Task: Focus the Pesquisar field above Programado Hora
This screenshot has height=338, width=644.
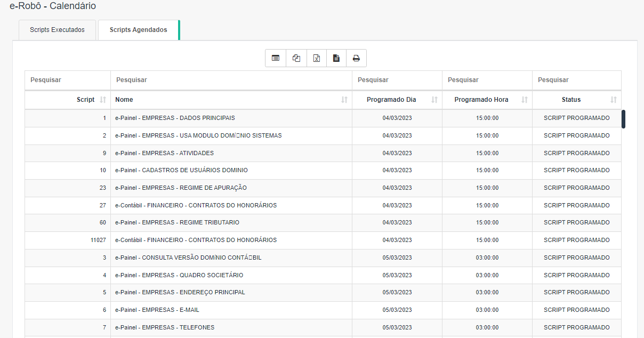Action: [x=487, y=80]
